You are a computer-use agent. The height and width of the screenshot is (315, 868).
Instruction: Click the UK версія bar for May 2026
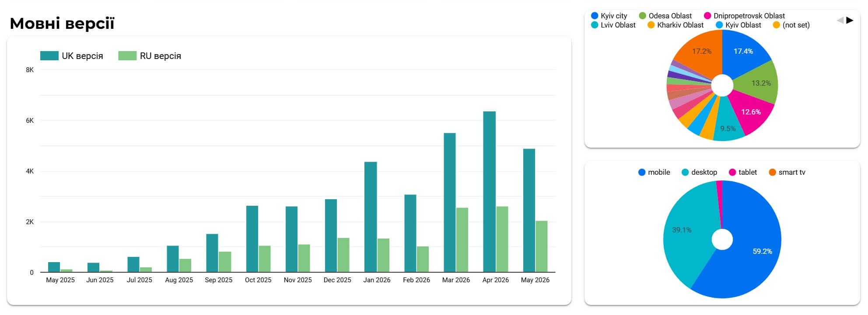tap(529, 211)
